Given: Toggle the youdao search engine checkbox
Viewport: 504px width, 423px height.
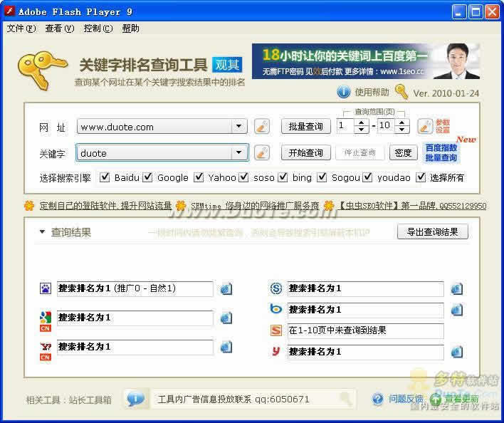Looking at the screenshot, I should click(367, 177).
